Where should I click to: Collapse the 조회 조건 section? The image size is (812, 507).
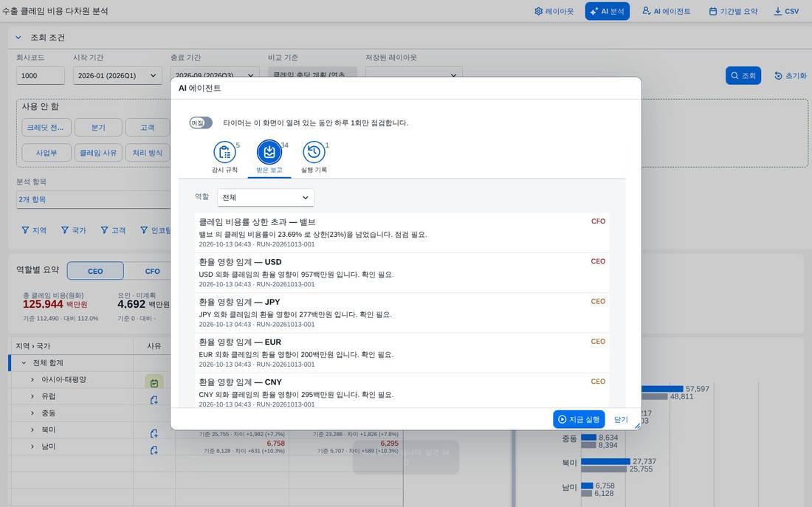click(18, 38)
